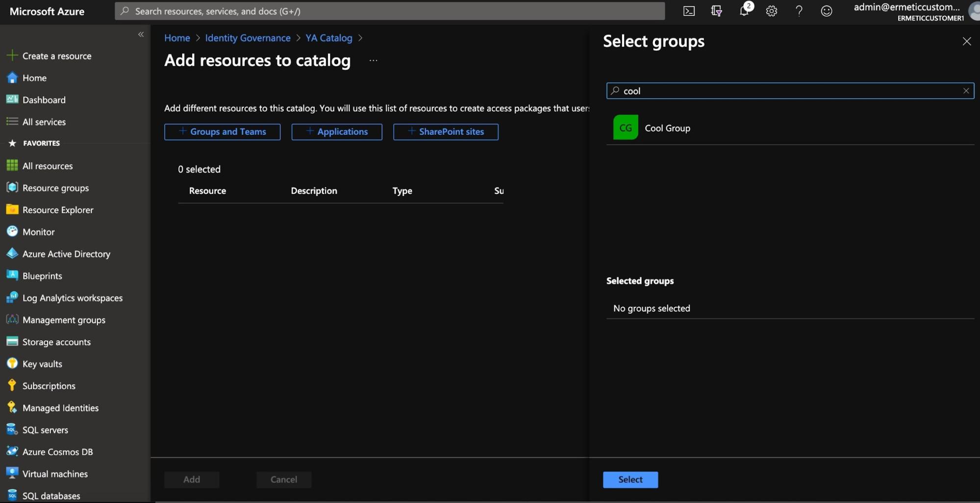
Task: Click the Azure Cosmos DB icon
Action: click(12, 452)
